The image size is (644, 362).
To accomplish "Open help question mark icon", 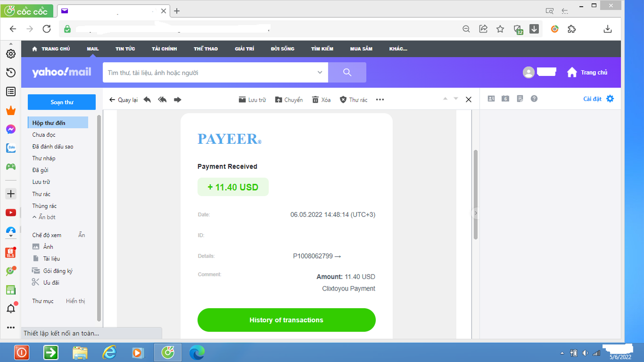I will click(x=534, y=99).
